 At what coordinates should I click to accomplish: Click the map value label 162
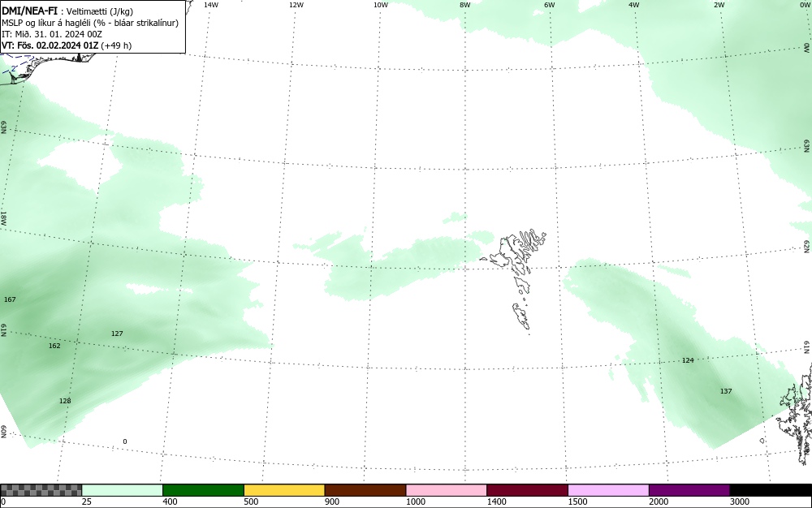(x=54, y=346)
